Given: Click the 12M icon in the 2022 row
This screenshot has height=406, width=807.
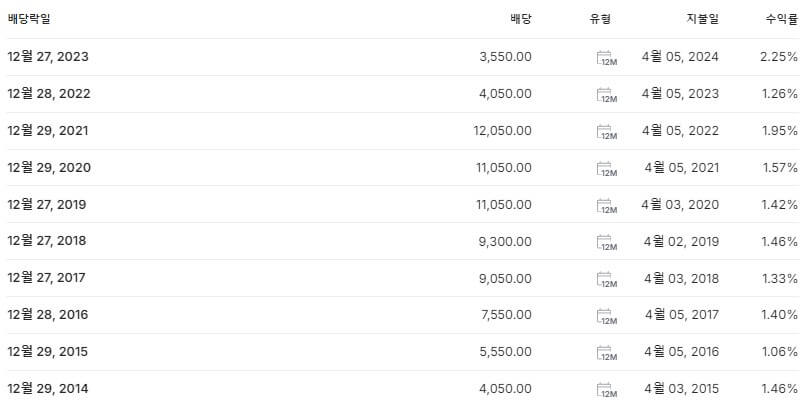Looking at the screenshot, I should point(607,95).
